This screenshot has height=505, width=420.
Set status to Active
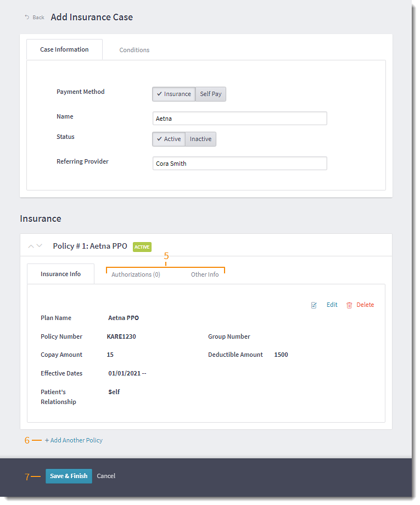(x=169, y=139)
